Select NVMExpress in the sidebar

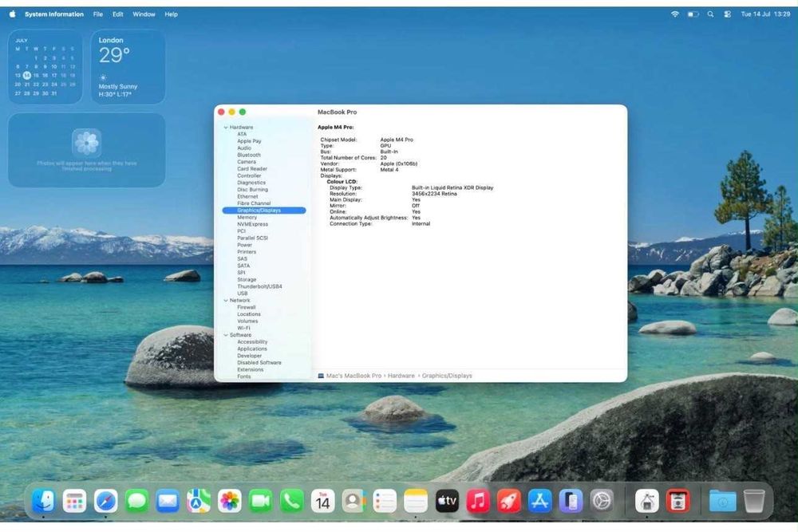click(252, 224)
